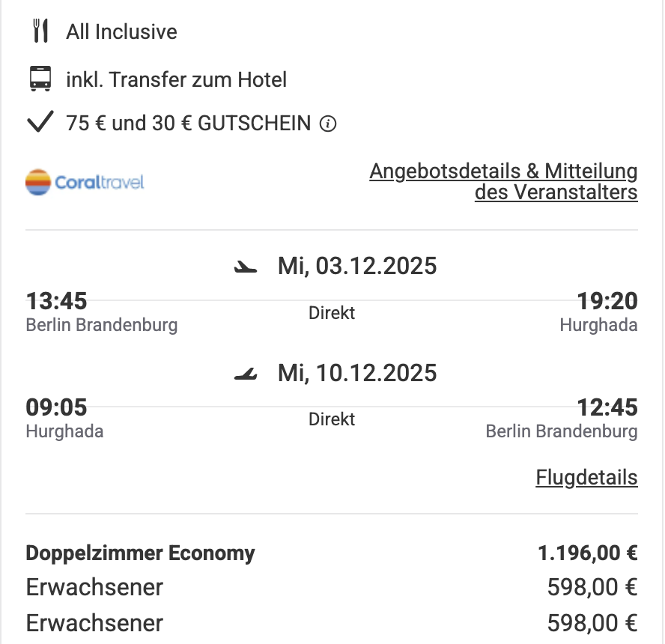
Task: Click the 75 € und 30 € GUTSCHEIN text
Action: click(188, 124)
